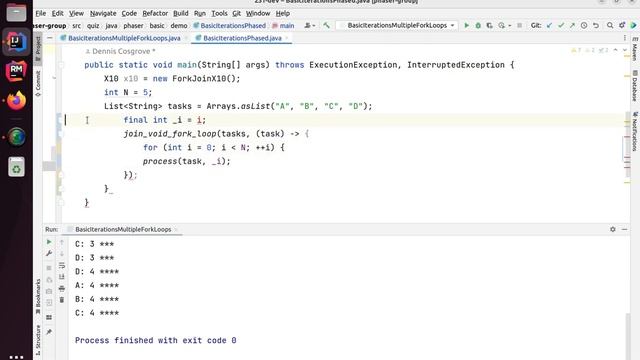Open the Tools menu
Viewport: 640px width, 360px height.
[219, 13]
